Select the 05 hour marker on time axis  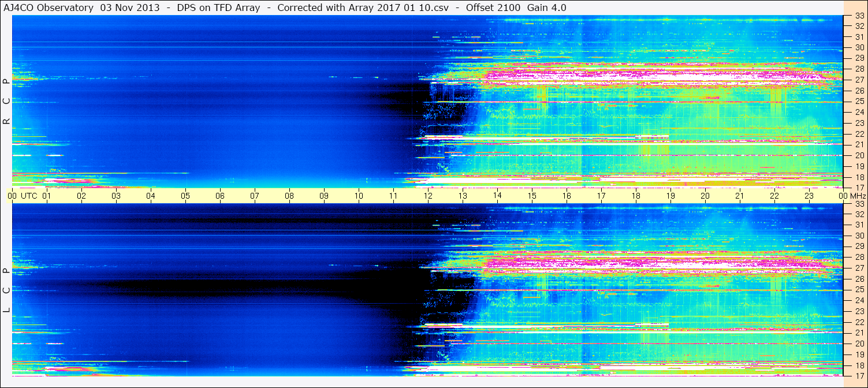(185, 196)
